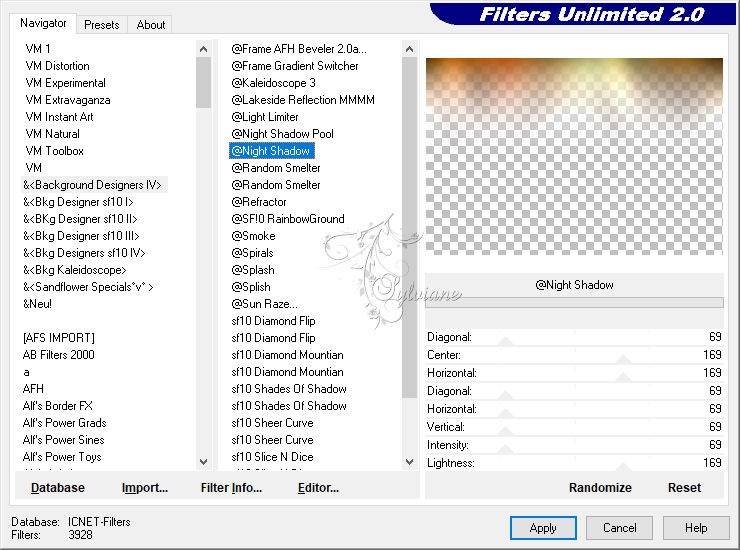
Task: Select &<Sandflower Specials"v"> category
Action: [x=88, y=287]
